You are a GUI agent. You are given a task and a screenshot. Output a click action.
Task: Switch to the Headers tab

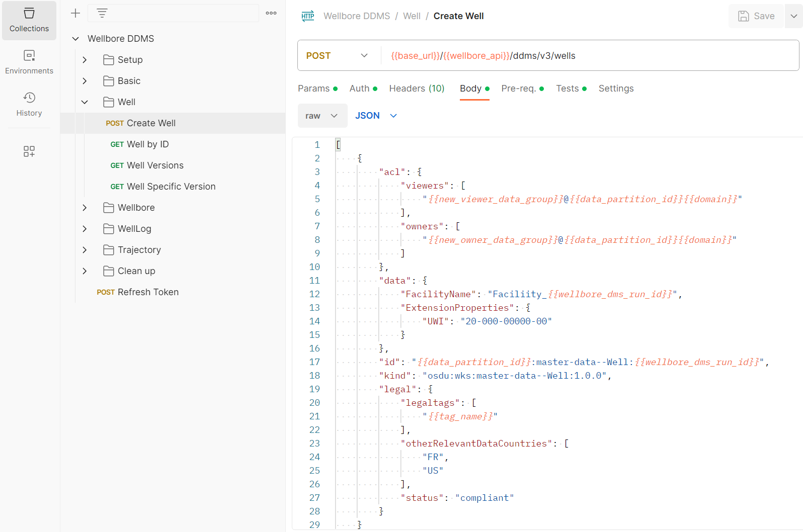[x=417, y=88]
